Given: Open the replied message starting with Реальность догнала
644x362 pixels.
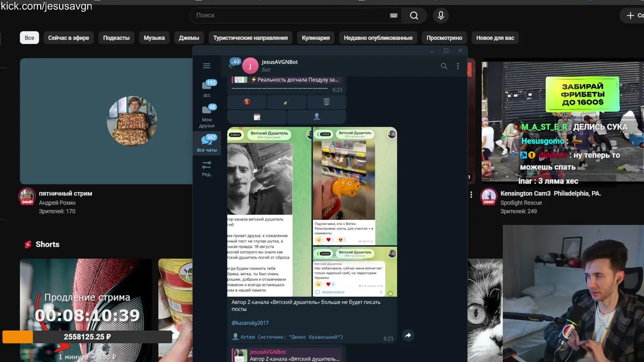Looking at the screenshot, I should coord(287,80).
